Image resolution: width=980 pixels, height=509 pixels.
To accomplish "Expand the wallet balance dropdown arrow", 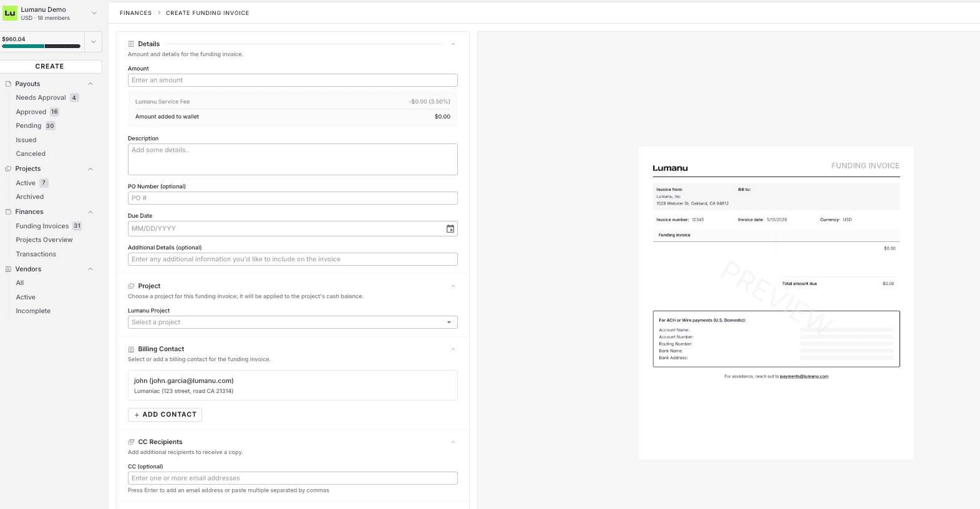I will [93, 42].
